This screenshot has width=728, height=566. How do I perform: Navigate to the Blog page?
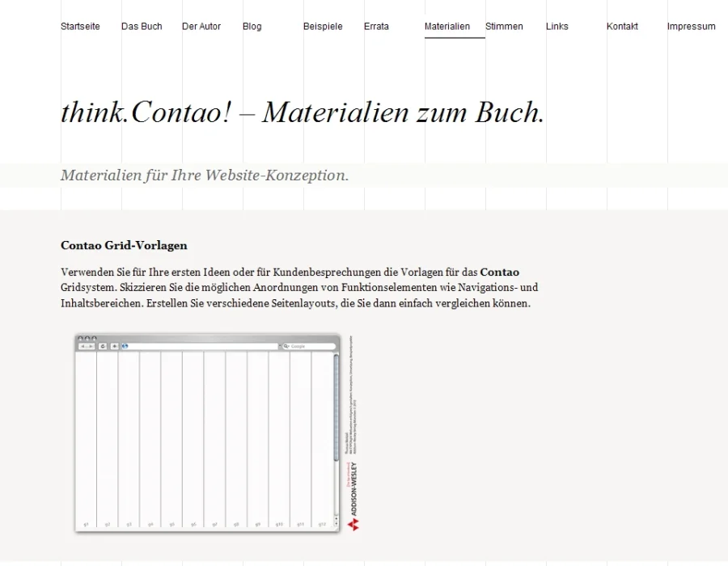[x=252, y=27]
